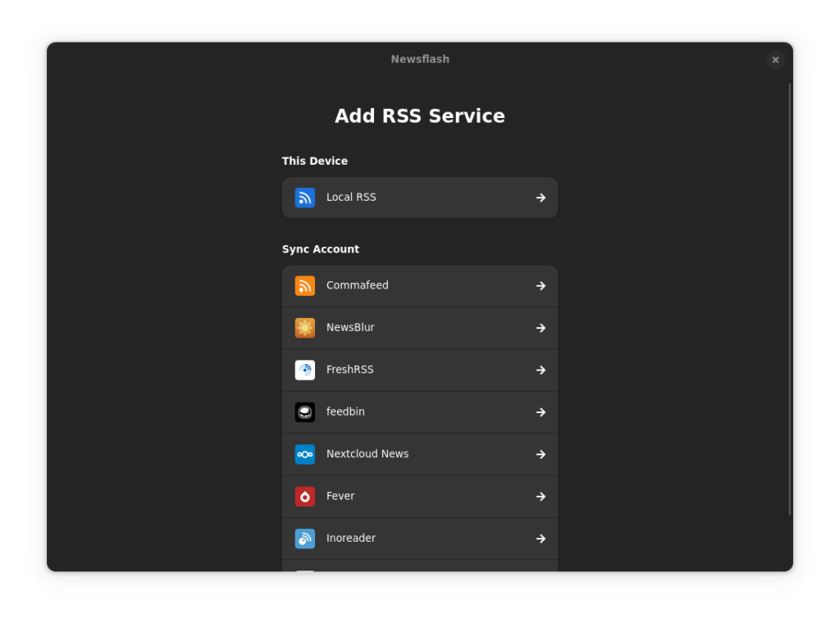Open the Nextcloud News arrow chevron

pos(541,454)
